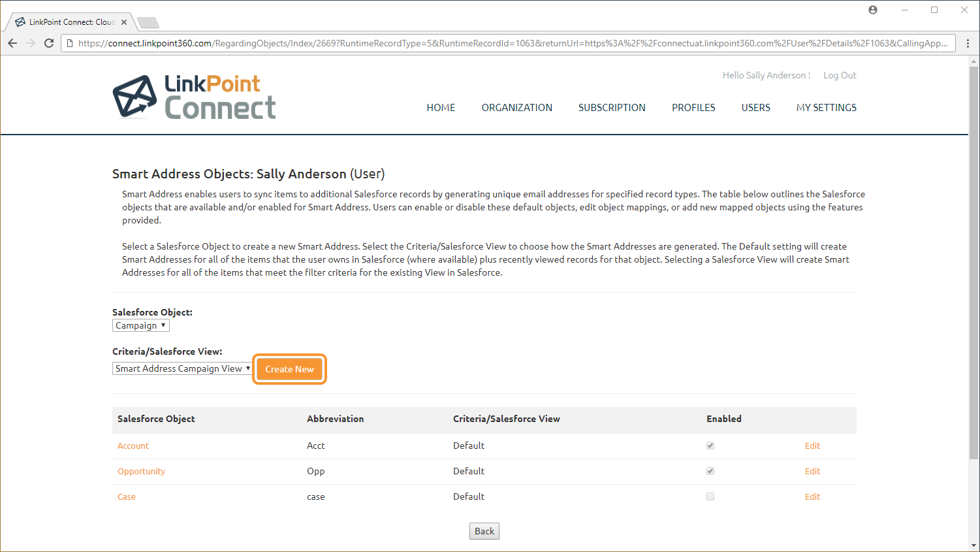The image size is (980, 552).
Task: Go to the HOME menu item
Action: point(441,108)
